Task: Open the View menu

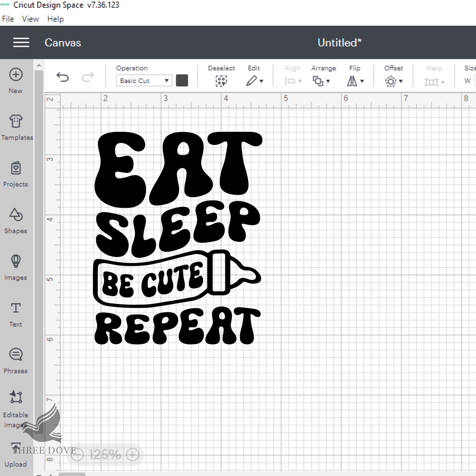Action: pyautogui.click(x=30, y=19)
